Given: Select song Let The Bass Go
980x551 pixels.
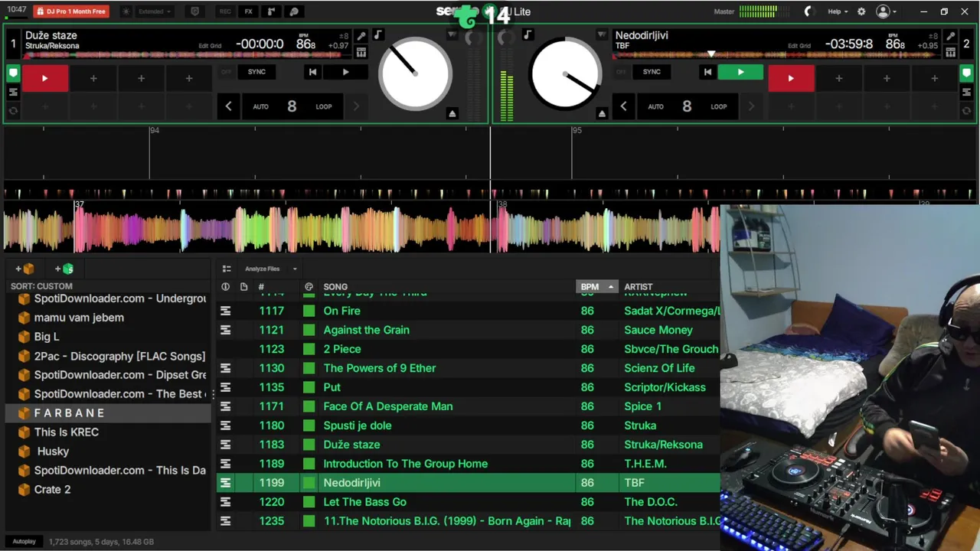Looking at the screenshot, I should tap(364, 502).
